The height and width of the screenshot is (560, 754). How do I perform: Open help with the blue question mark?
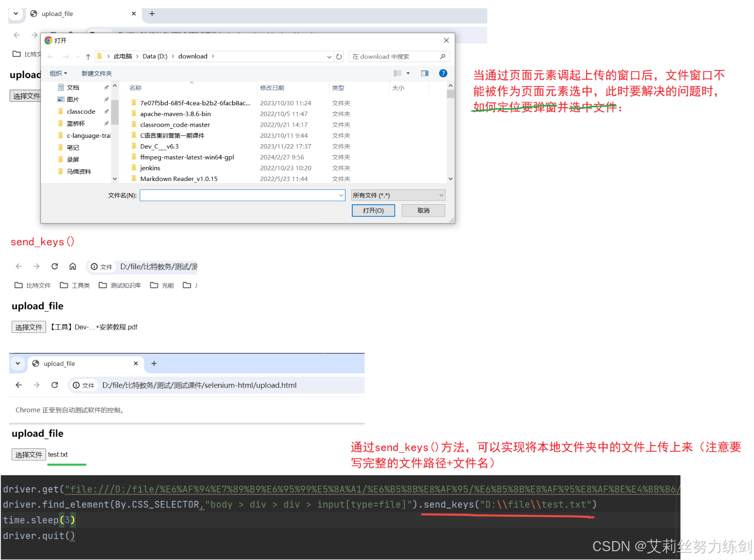click(443, 73)
